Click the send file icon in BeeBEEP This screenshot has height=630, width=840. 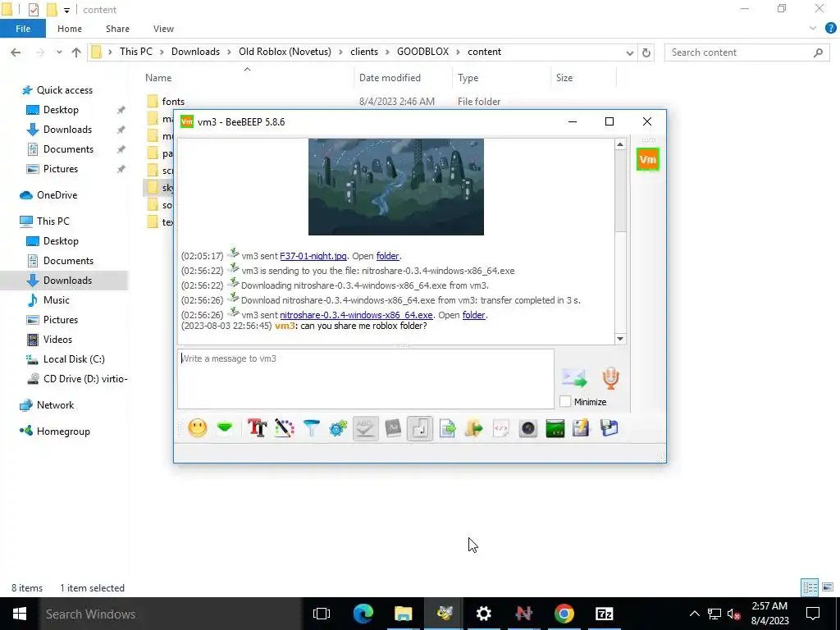447,428
